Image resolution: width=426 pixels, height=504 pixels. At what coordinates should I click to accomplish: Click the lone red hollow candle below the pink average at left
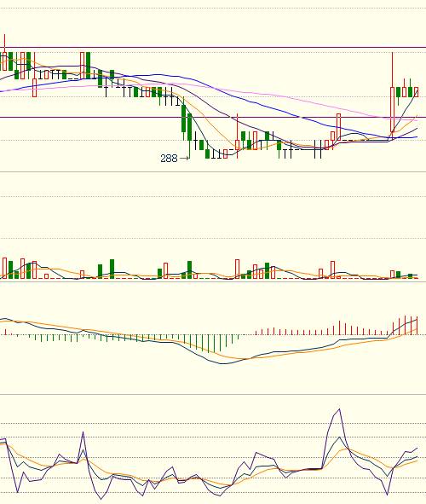[35, 88]
